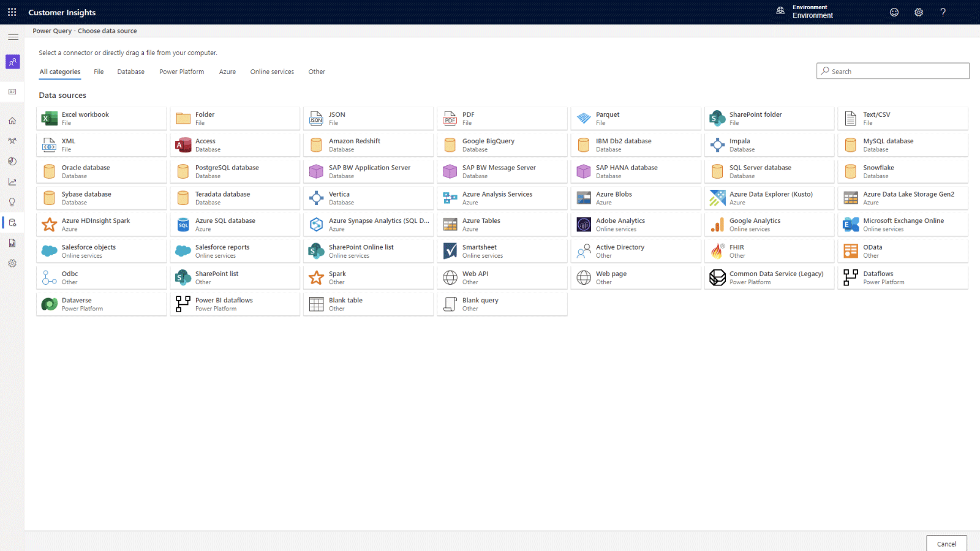This screenshot has width=980, height=551.
Task: Switch to the Azure category tab
Action: (x=227, y=72)
